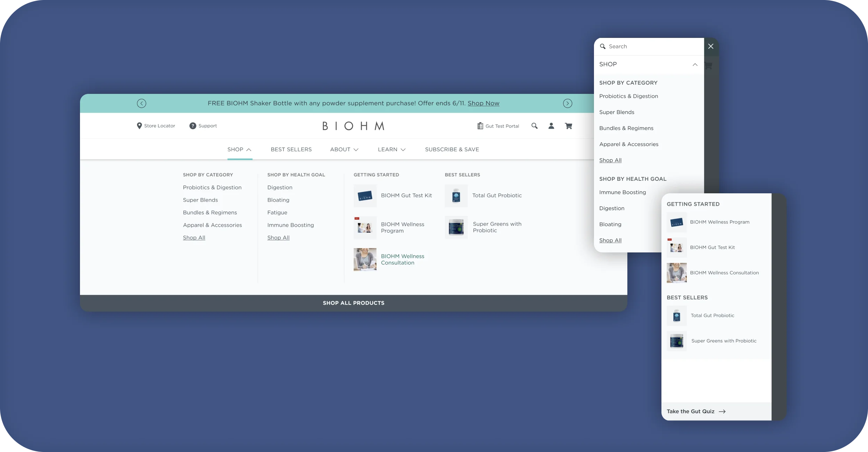This screenshot has height=452, width=868.
Task: Select Apparel & Accessories in mobile menu
Action: (628, 144)
